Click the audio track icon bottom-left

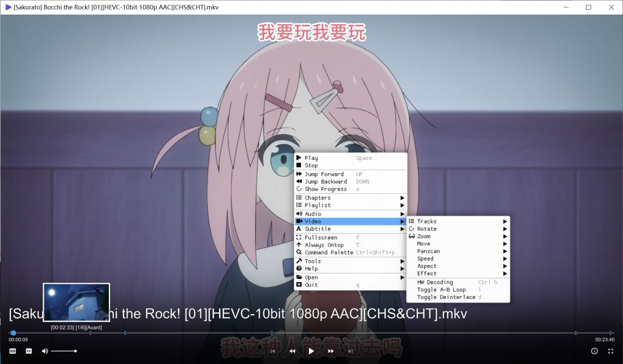(13, 351)
